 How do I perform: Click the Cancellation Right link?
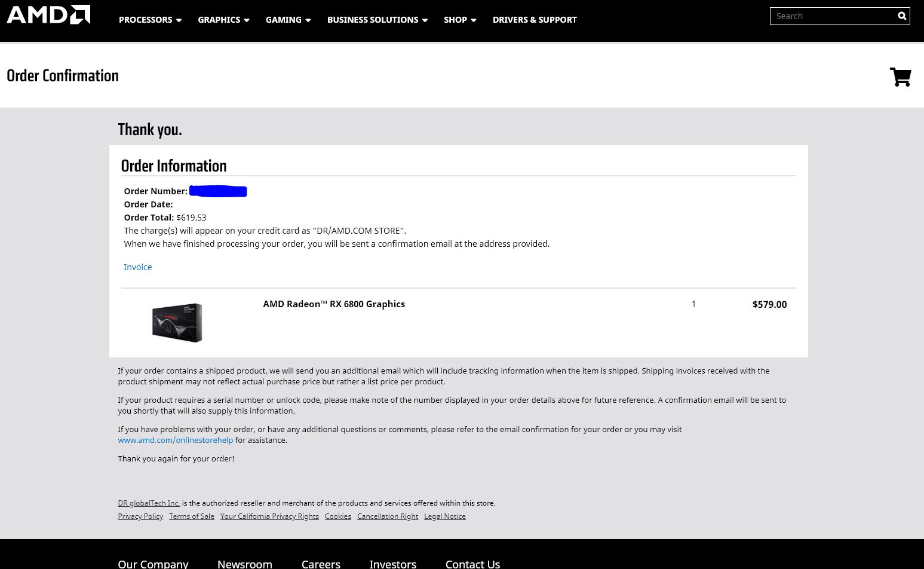coord(388,516)
